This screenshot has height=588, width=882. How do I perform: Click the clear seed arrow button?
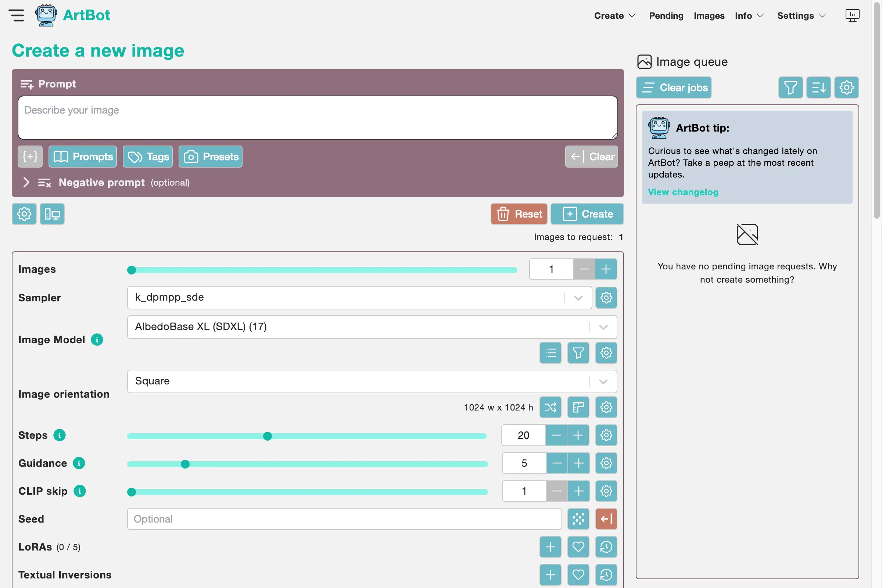point(606,519)
